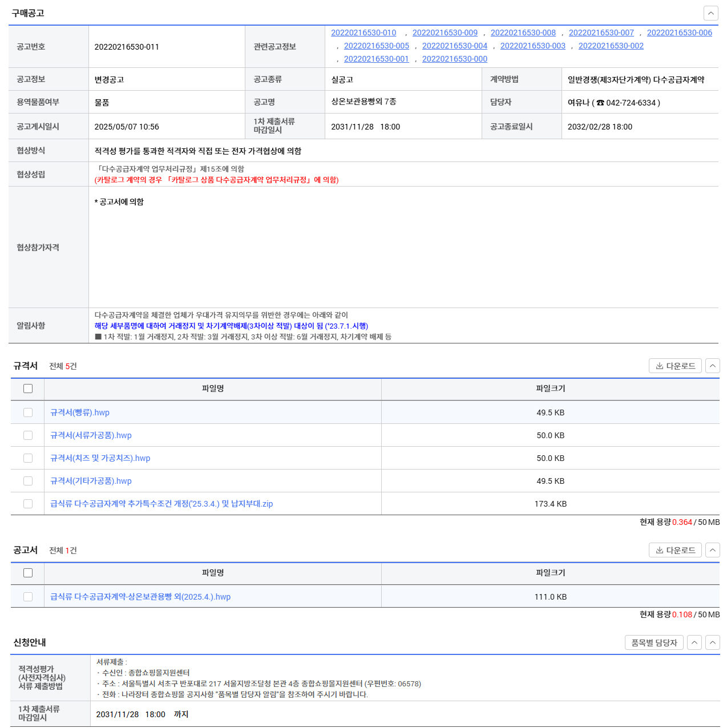Collapse 신청안내 section with rightmost chevron

point(712,642)
